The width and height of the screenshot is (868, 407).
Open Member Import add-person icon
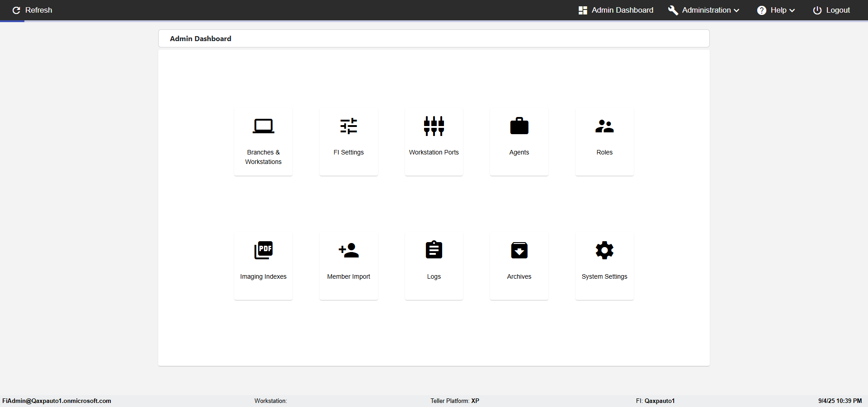point(349,250)
